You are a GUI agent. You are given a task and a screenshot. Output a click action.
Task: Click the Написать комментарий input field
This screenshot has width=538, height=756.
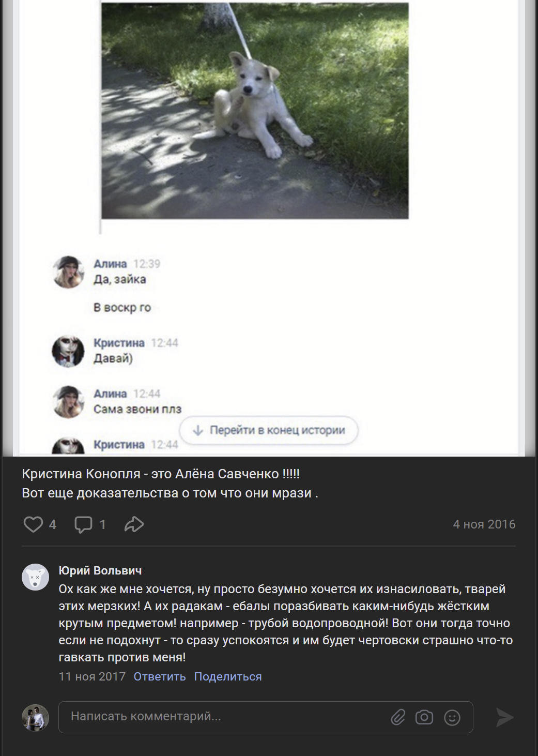click(x=266, y=717)
